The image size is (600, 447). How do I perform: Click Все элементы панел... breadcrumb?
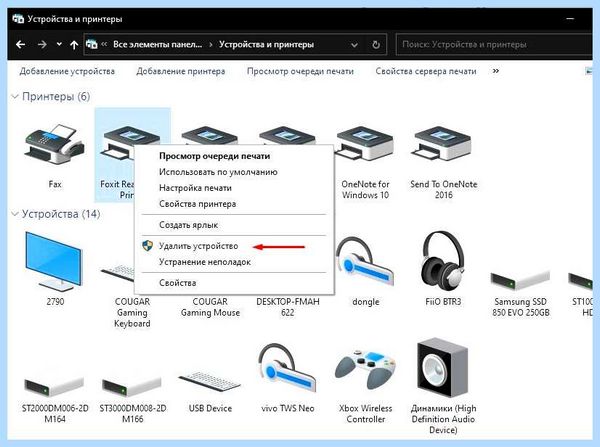(157, 44)
